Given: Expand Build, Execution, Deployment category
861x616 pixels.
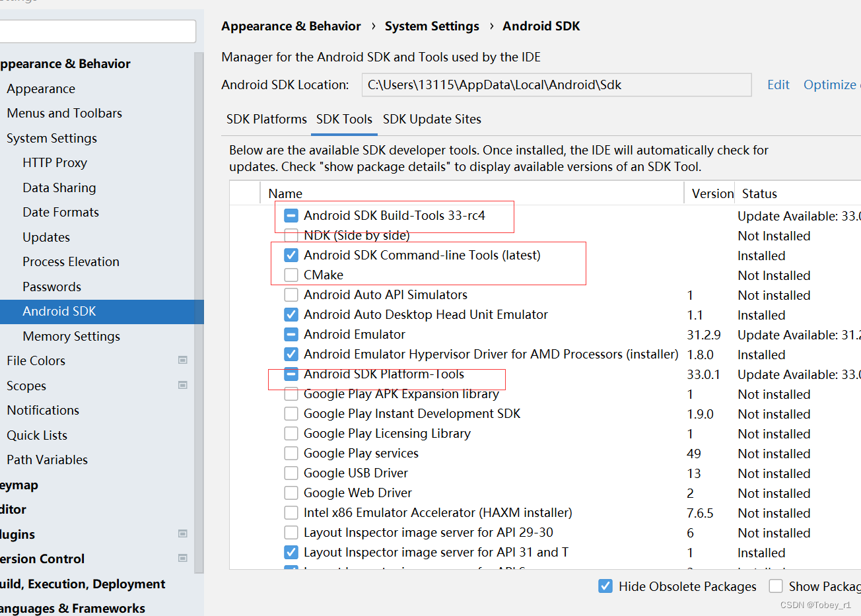Looking at the screenshot, I should pos(83,584).
